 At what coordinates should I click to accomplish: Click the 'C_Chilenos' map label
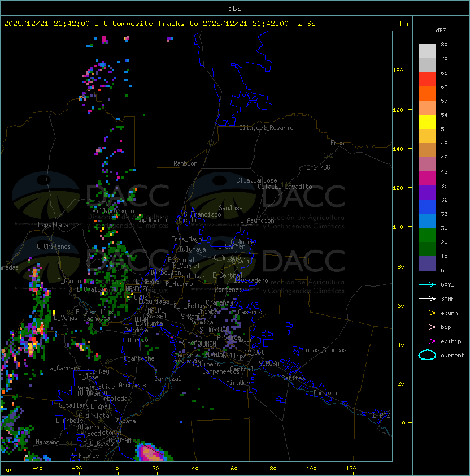tap(54, 246)
